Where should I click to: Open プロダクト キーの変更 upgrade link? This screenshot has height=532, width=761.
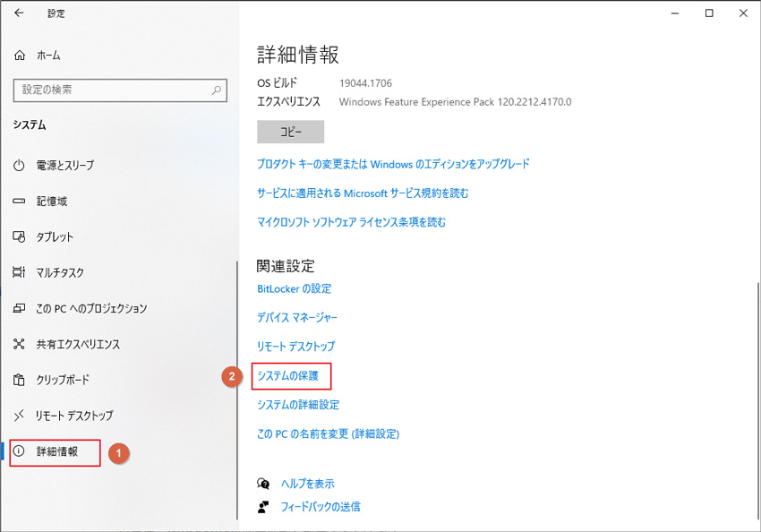tap(393, 164)
